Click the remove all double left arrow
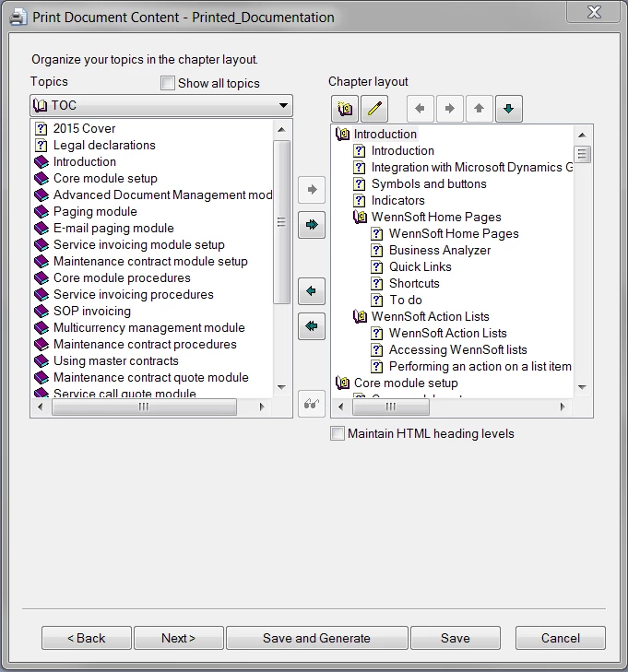628x672 pixels. [x=312, y=326]
